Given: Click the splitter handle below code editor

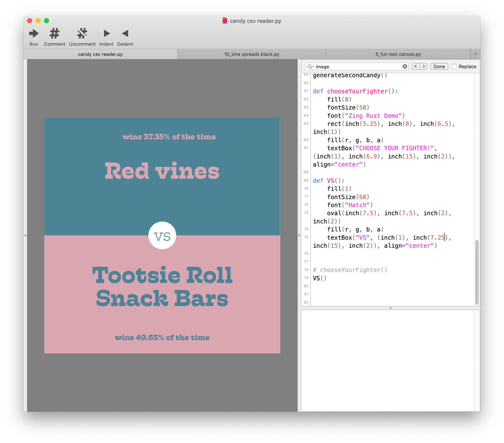Looking at the screenshot, I should [x=391, y=308].
